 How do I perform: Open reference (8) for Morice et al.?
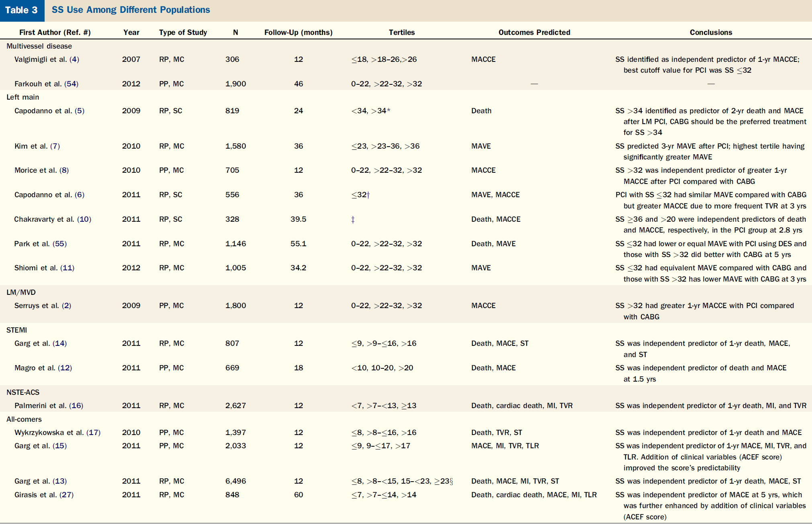pos(64,170)
